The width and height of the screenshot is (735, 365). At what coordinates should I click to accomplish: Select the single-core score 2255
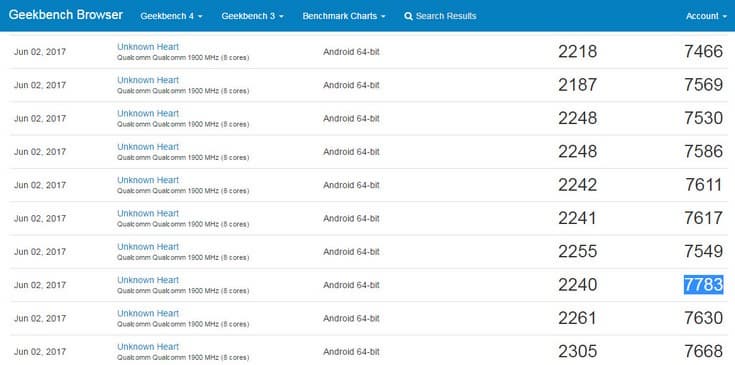[x=578, y=251]
